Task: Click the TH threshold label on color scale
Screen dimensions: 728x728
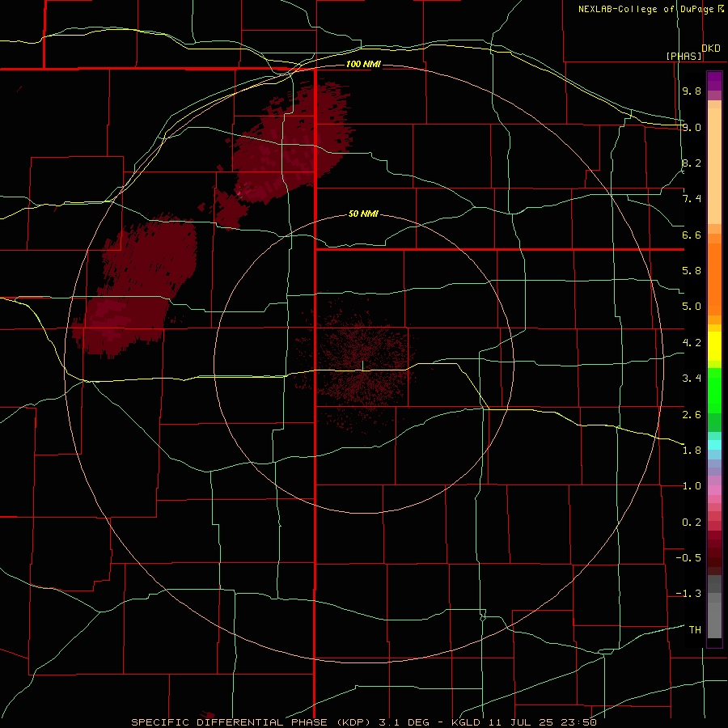Action: point(695,630)
